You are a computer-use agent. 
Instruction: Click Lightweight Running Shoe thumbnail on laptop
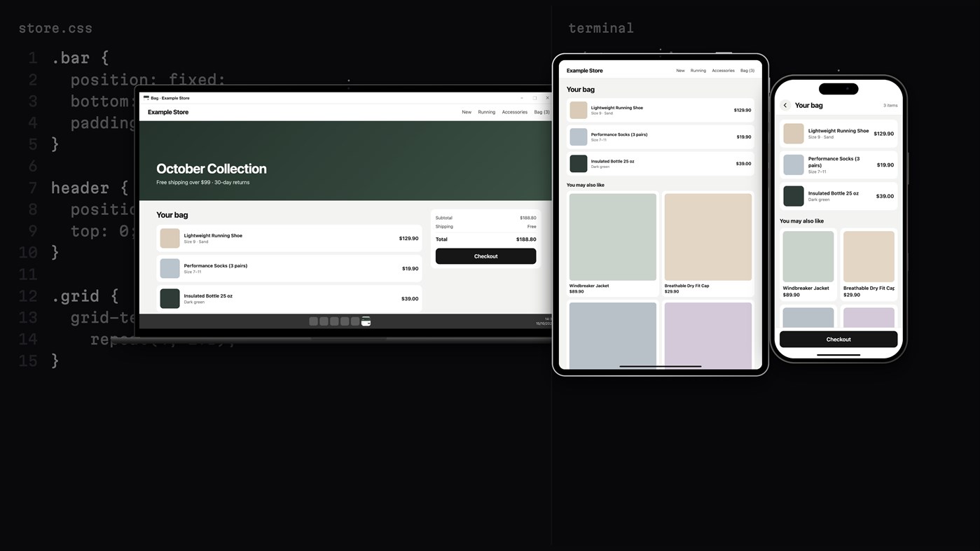coord(170,238)
